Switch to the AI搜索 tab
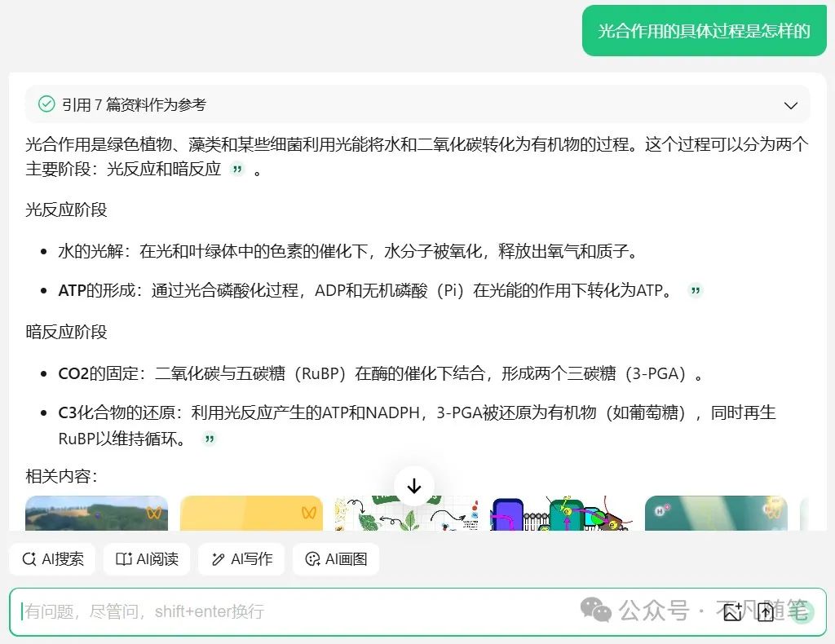This screenshot has height=644, width=835. click(x=51, y=559)
